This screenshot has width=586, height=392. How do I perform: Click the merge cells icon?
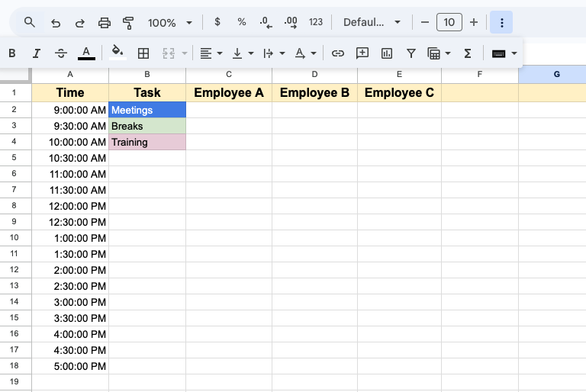point(169,53)
